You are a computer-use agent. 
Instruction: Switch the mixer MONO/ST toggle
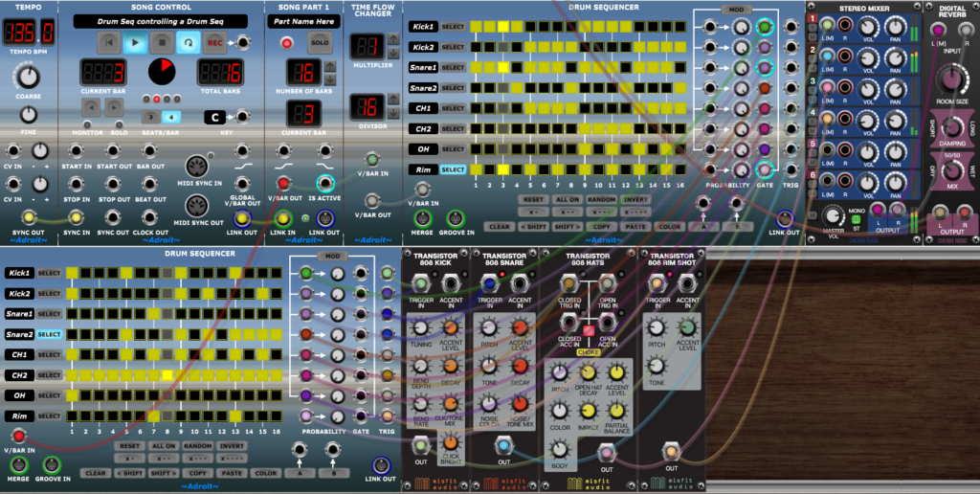[x=856, y=219]
